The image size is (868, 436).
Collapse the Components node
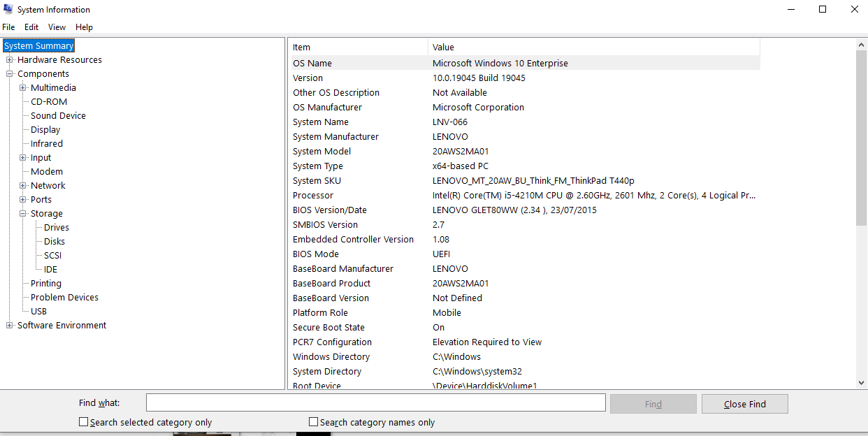[10, 74]
